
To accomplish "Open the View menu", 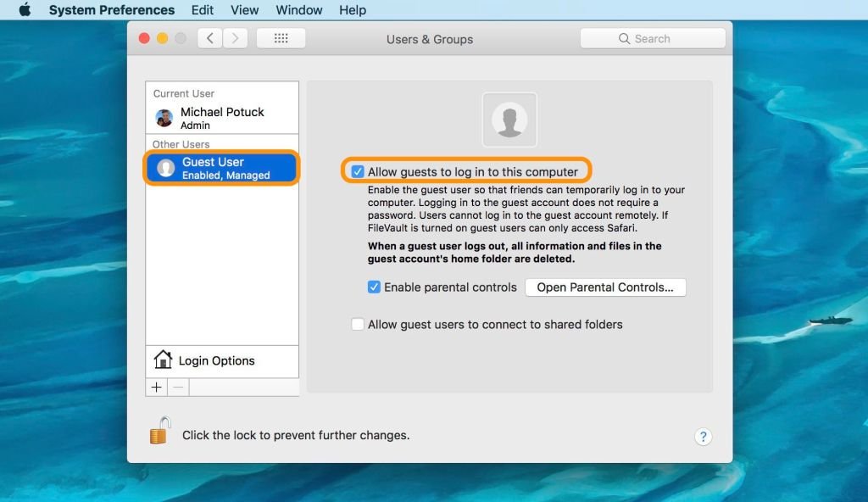I will pos(245,10).
